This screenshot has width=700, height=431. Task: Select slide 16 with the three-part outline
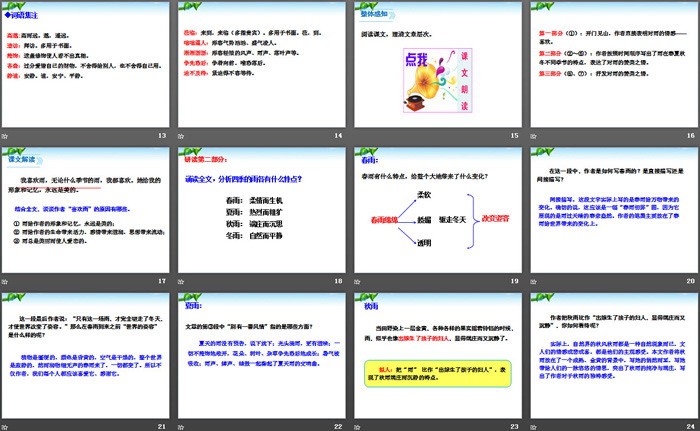click(609, 65)
